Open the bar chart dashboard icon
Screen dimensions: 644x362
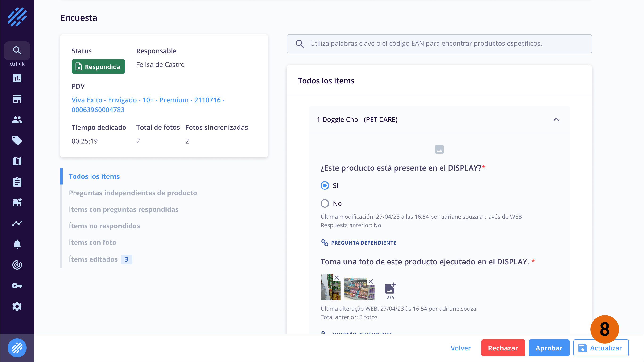point(17,78)
